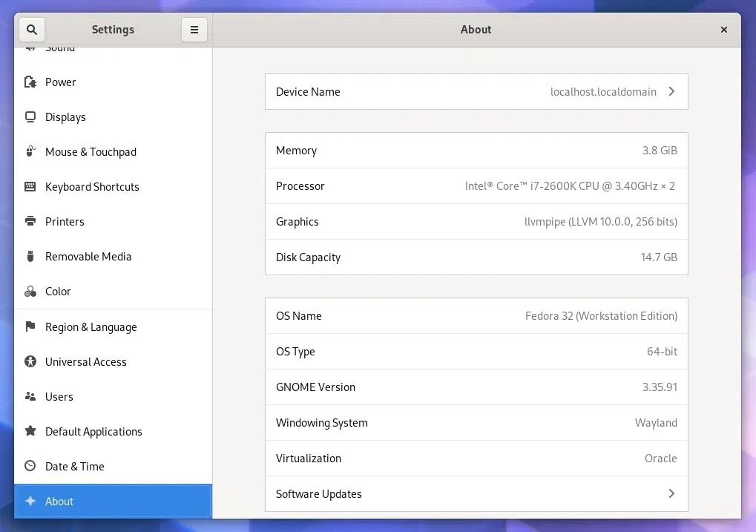Image resolution: width=756 pixels, height=532 pixels.
Task: Go to Date & Time settings
Action: [x=114, y=467]
